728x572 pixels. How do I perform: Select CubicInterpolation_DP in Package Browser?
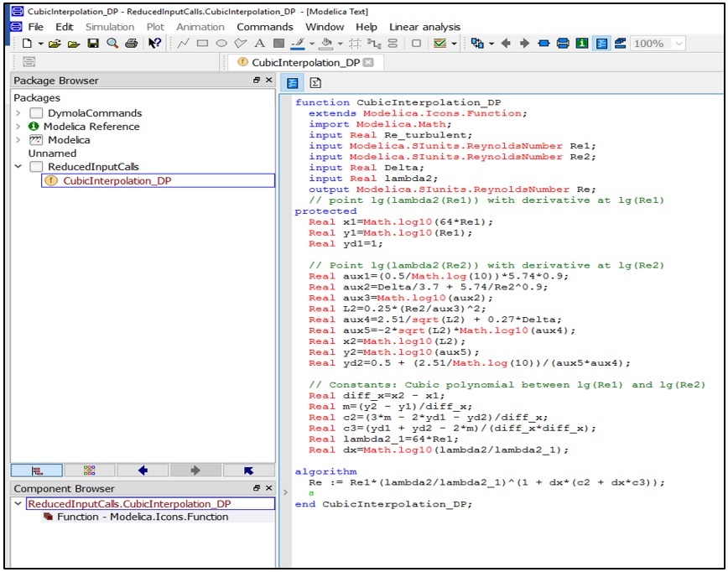tap(158, 180)
